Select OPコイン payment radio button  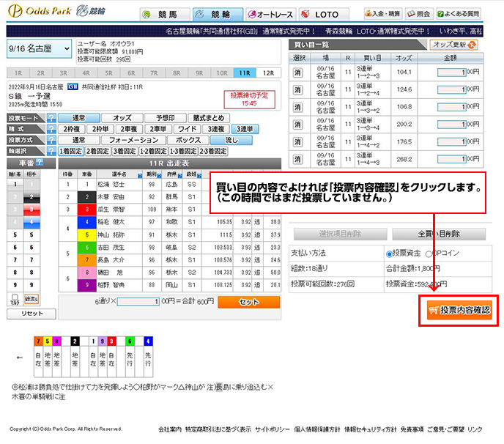428,254
